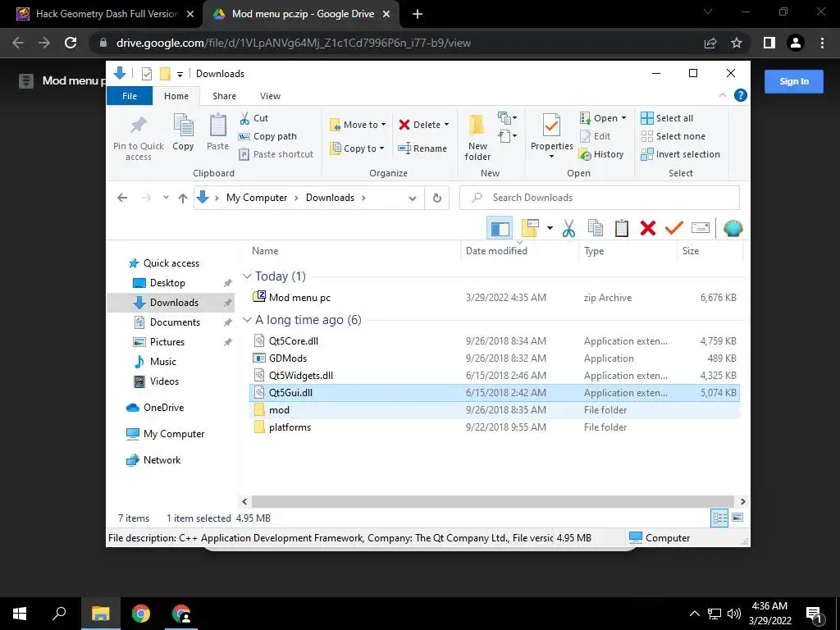Click the orange checkmark properties icon
Screen dimensions: 840x630
click(x=674, y=228)
